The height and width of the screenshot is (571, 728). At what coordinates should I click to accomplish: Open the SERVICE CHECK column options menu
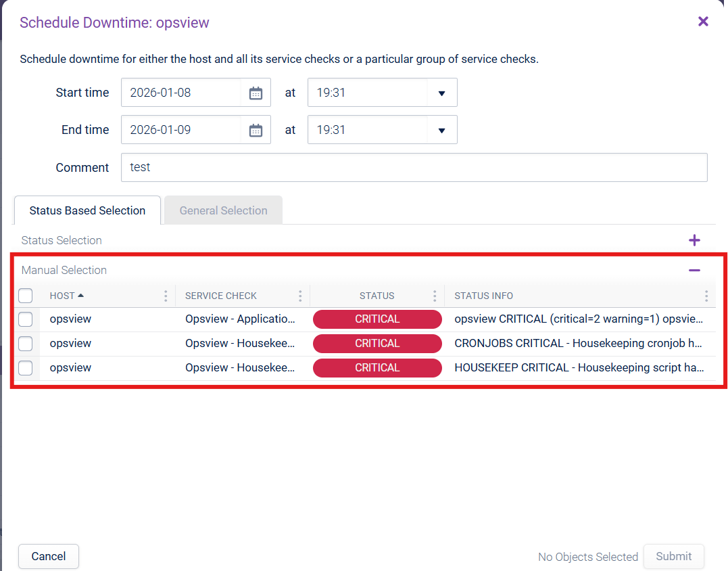pos(300,296)
